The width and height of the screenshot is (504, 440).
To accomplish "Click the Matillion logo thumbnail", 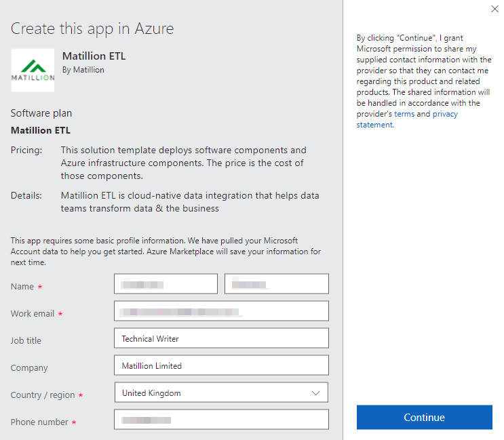I will [33, 71].
